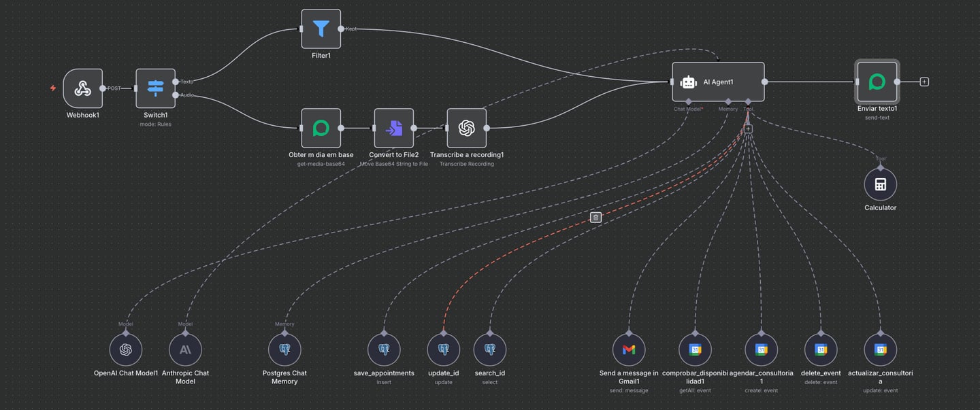Viewport: 980px width, 410px height.
Task: Select the Anthropic Chat Model node
Action: (185, 349)
